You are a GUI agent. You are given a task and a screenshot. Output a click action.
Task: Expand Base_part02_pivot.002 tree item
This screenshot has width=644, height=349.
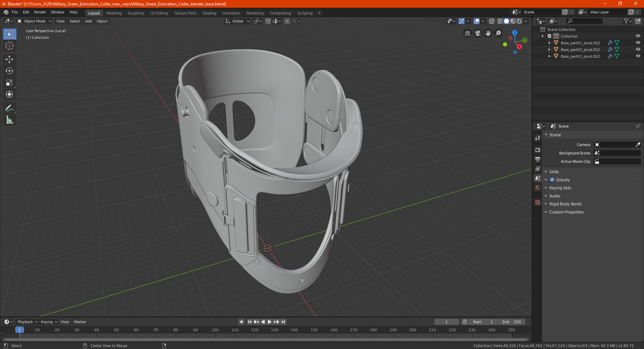tap(549, 49)
